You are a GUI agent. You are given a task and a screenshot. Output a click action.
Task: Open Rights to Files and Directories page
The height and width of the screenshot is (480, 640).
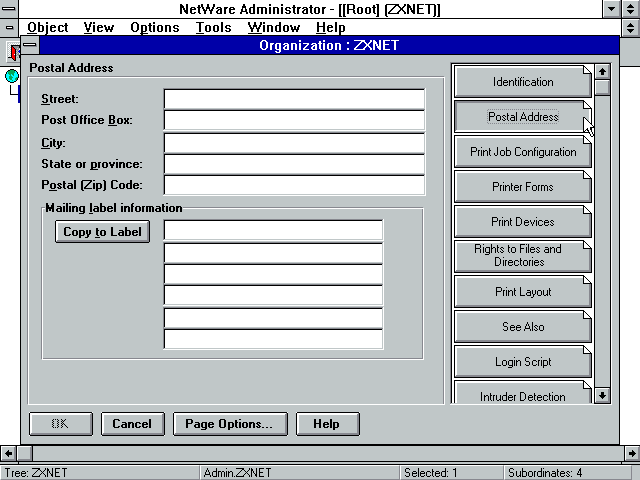coord(523,257)
